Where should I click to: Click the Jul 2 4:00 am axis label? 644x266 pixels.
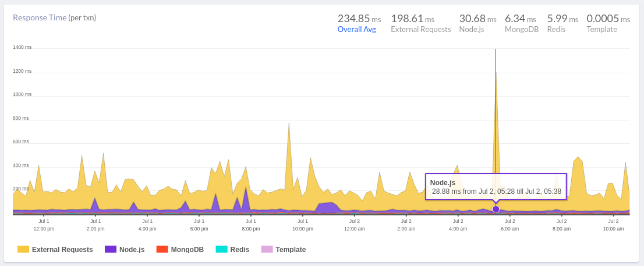click(x=458, y=225)
